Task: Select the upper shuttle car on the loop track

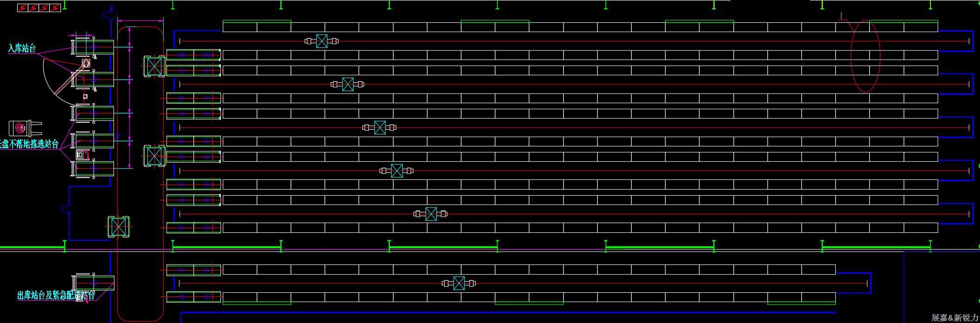Action: [154, 66]
